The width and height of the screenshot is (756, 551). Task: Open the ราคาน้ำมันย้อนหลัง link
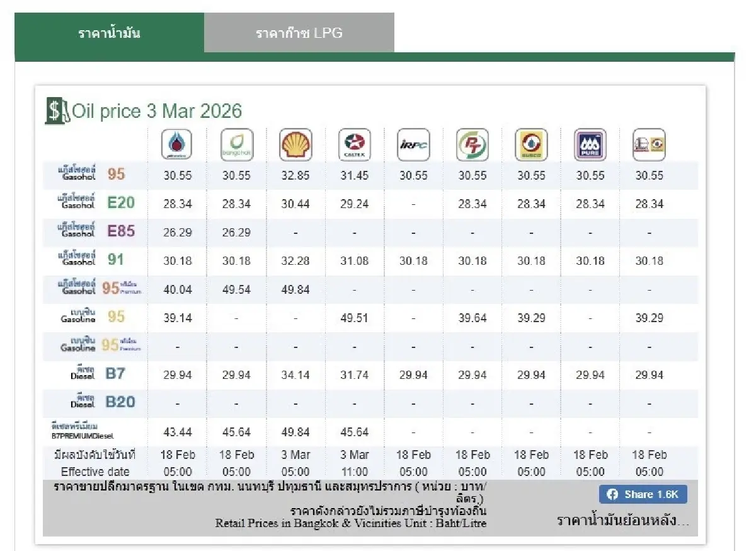[622, 521]
